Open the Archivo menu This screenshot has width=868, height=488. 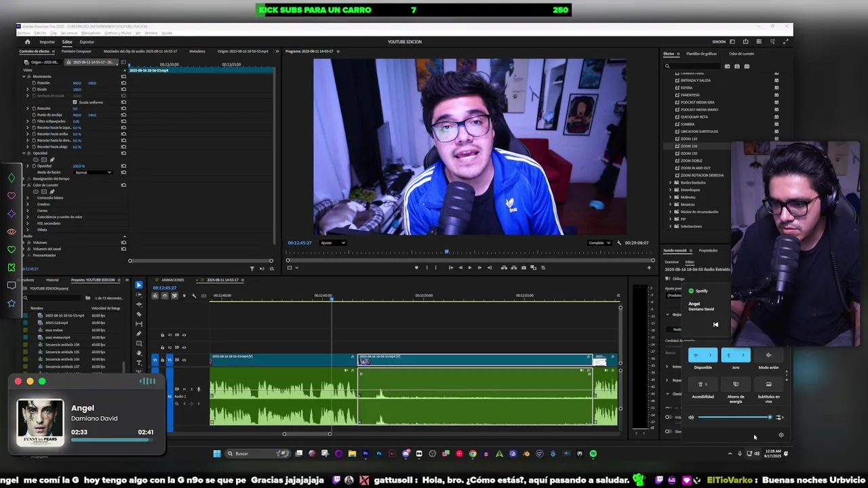click(24, 33)
